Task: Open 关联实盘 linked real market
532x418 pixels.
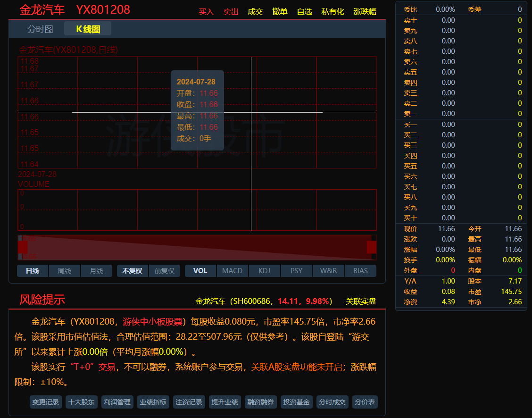Action: click(x=361, y=301)
